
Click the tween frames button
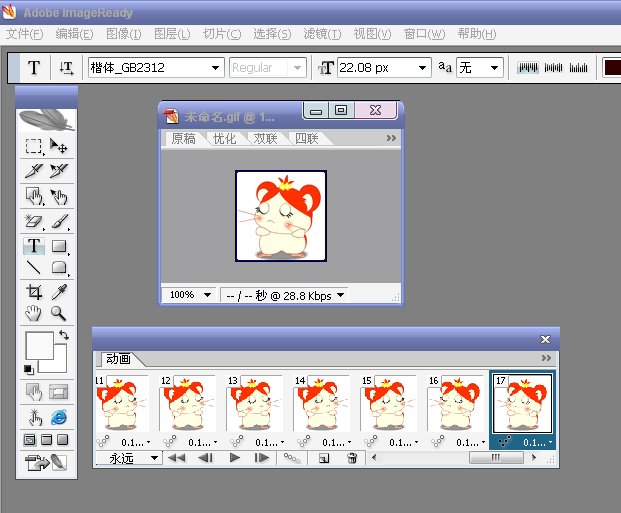tap(292, 458)
